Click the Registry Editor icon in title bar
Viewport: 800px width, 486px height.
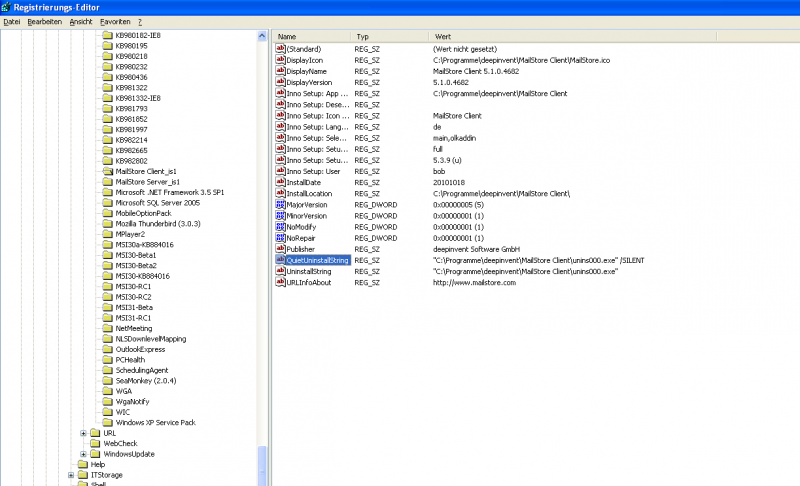[7, 6]
